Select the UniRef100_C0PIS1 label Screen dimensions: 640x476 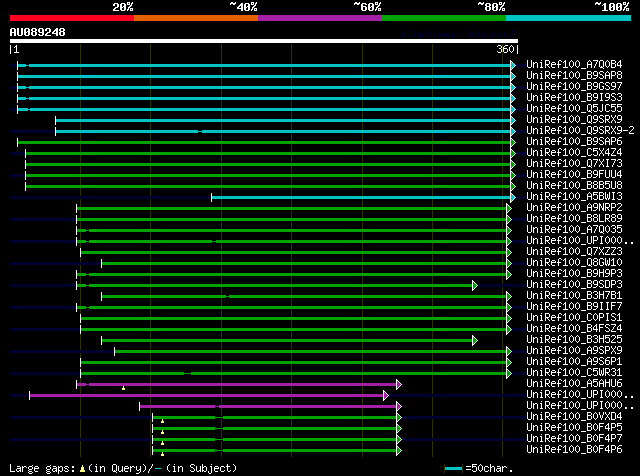coord(574,318)
